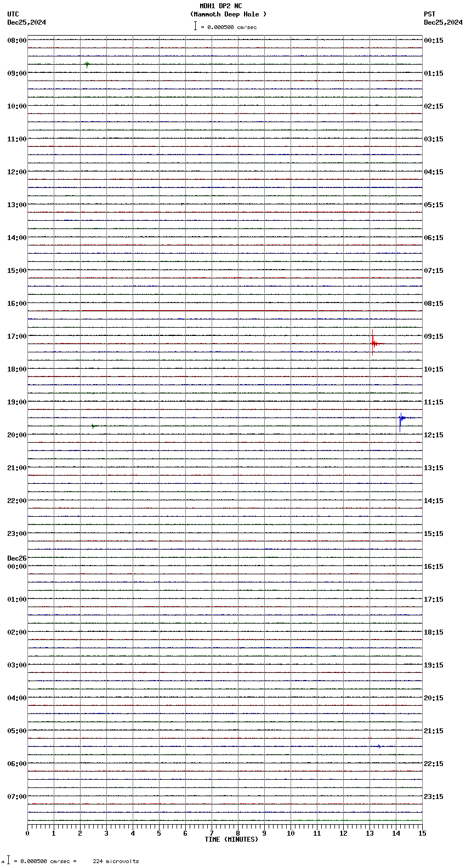Click the green event on the 19:45 trace
Screen dimensions: 466x868
click(x=94, y=426)
